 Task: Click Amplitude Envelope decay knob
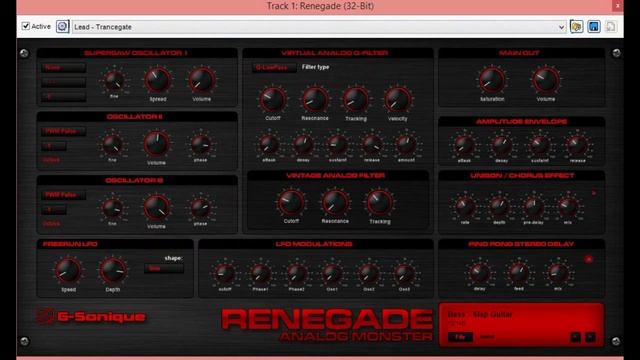coord(502,144)
